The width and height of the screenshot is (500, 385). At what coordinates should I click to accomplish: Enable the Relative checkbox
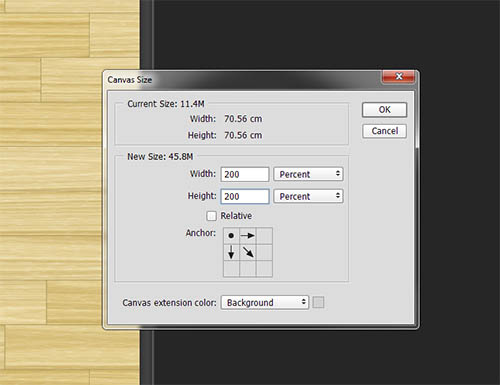(x=211, y=216)
